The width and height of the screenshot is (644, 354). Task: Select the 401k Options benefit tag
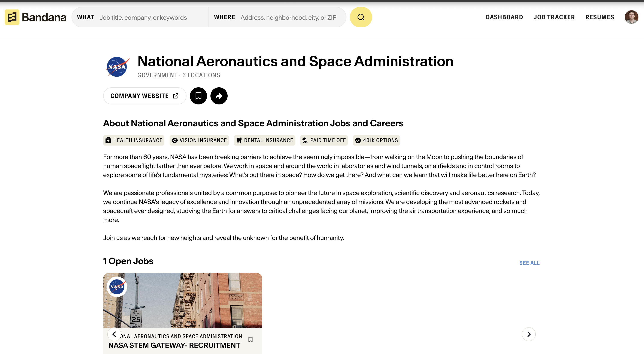coord(376,140)
